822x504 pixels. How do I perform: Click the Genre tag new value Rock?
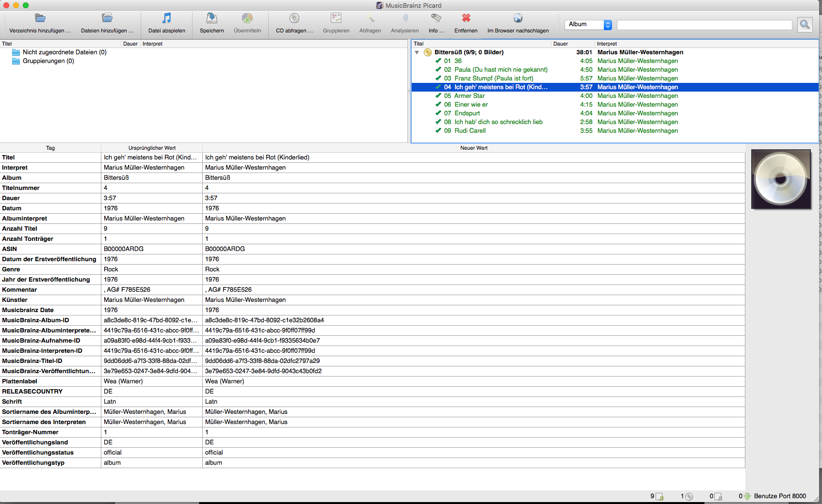pos(212,269)
